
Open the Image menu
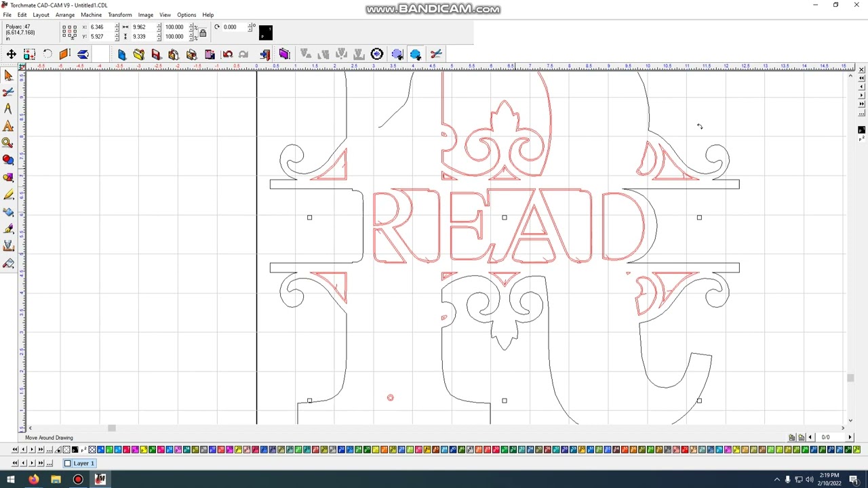tap(146, 15)
